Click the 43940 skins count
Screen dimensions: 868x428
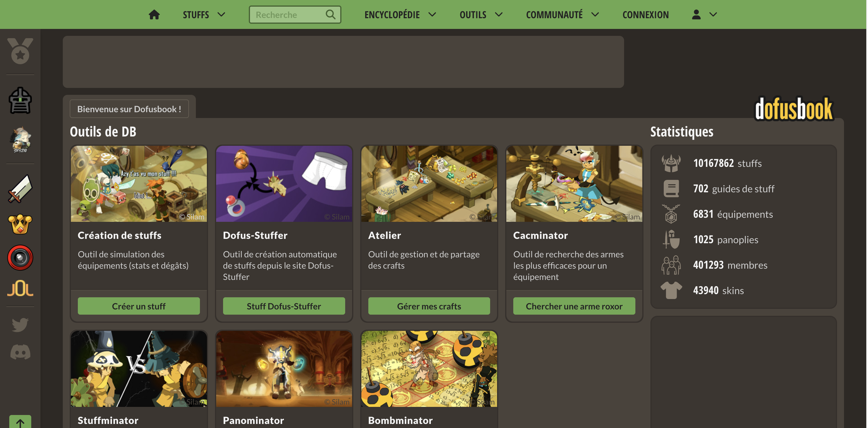718,290
